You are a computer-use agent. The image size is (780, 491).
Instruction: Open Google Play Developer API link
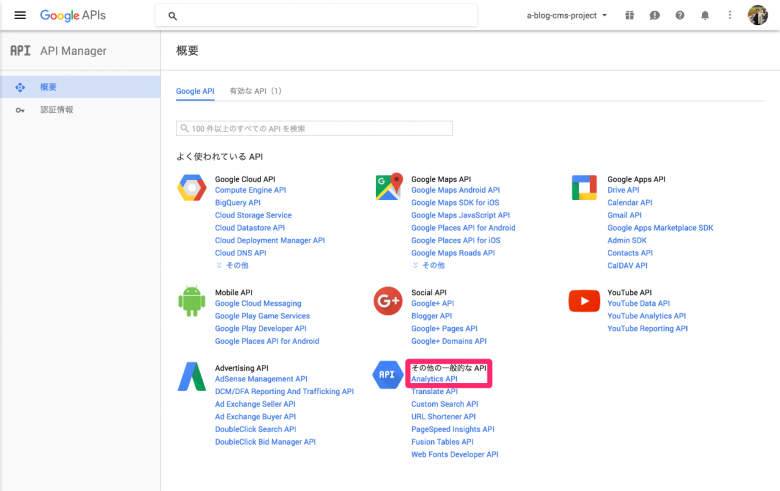pos(261,328)
